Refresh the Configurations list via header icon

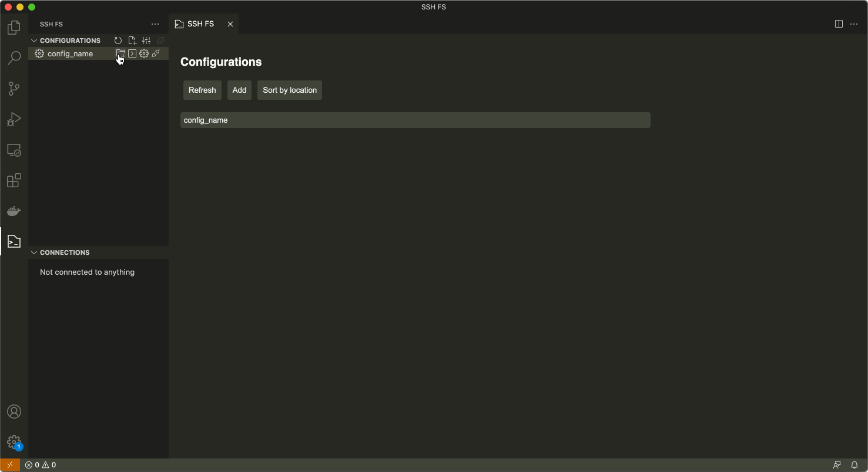(x=118, y=41)
